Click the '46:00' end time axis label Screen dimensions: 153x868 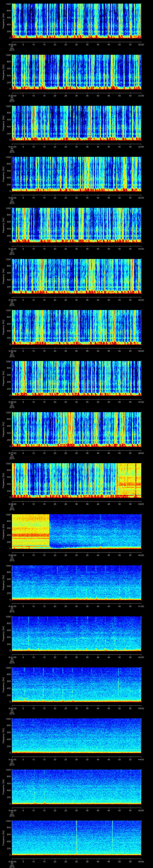141,861
